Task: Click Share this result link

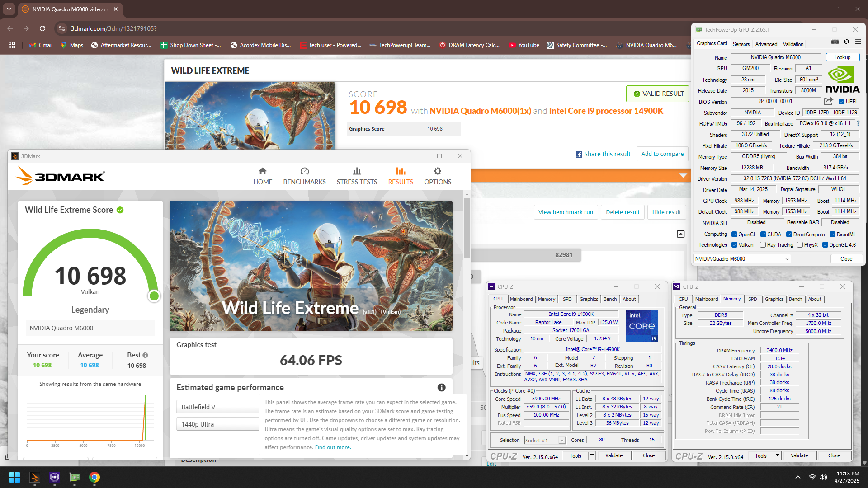Action: point(603,154)
